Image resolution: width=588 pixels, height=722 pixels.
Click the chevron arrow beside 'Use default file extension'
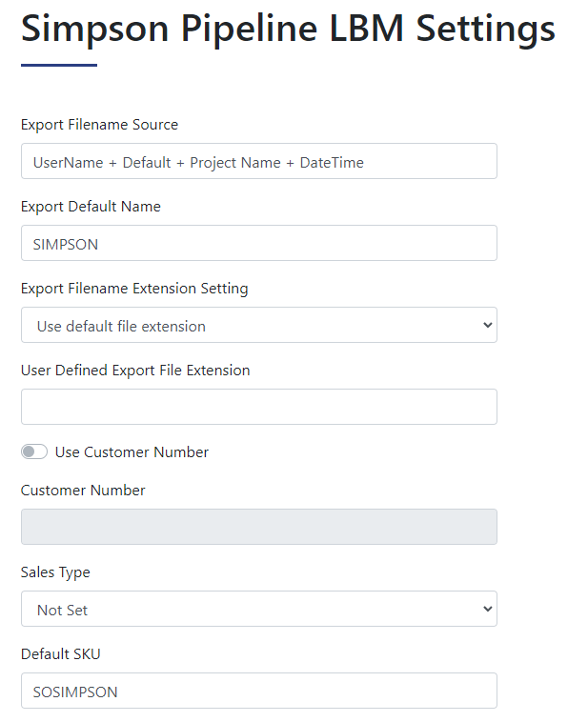488,325
